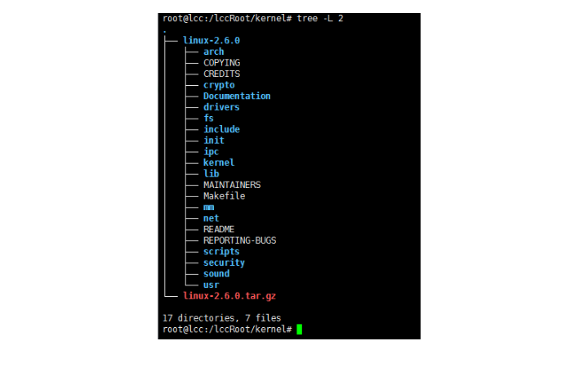Click the linux-2.6.0 directory entry

[x=212, y=41]
